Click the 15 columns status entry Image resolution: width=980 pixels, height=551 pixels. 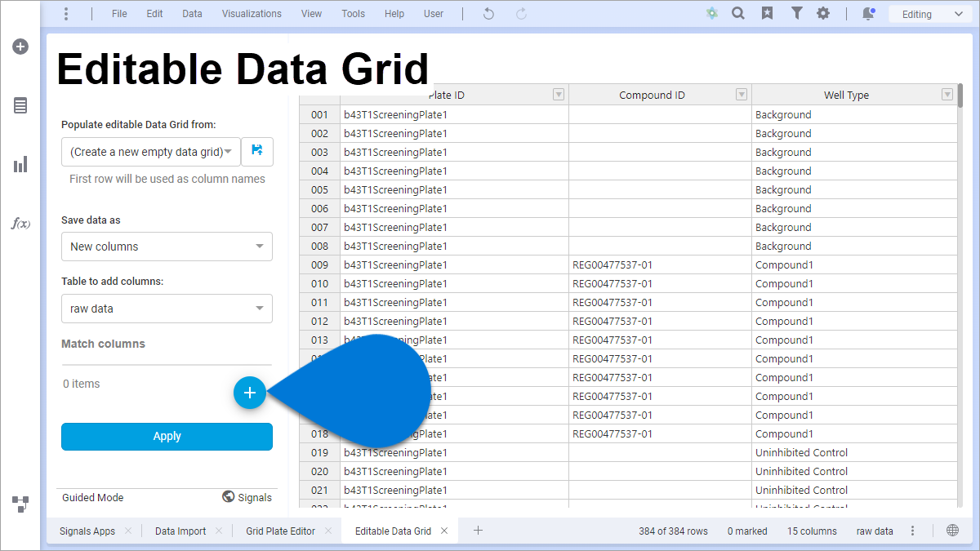(x=812, y=531)
